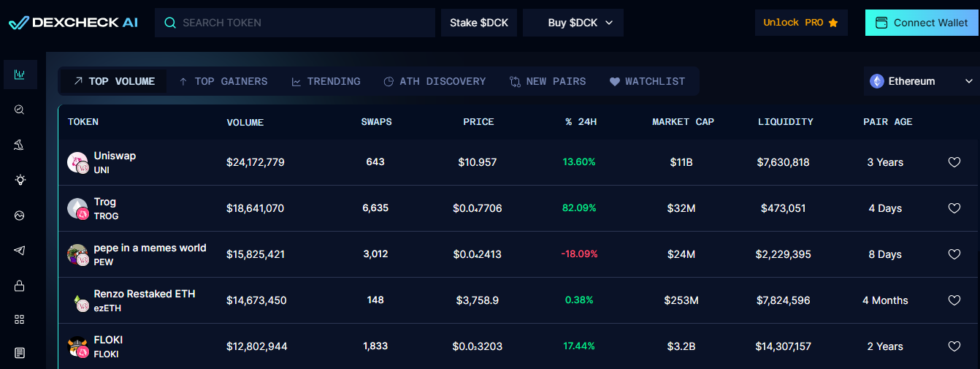This screenshot has height=369, width=980.
Task: Open the paper plane Telegram sidebar icon
Action: [x=20, y=251]
